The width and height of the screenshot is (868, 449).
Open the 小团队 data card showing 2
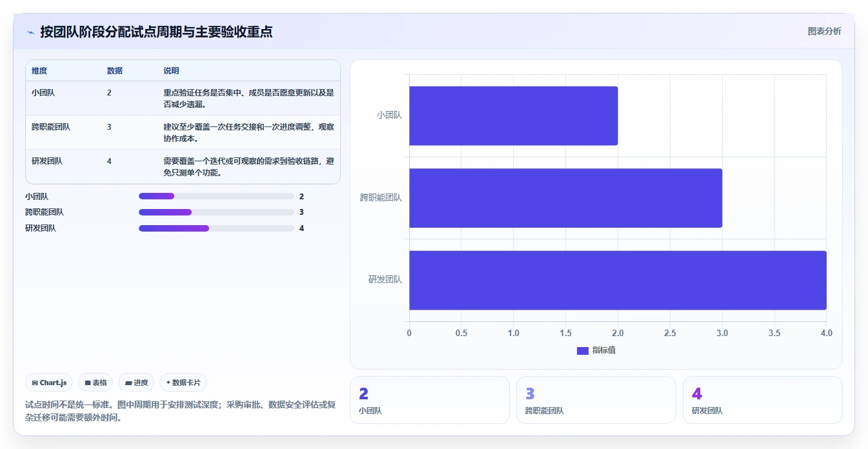tap(429, 400)
